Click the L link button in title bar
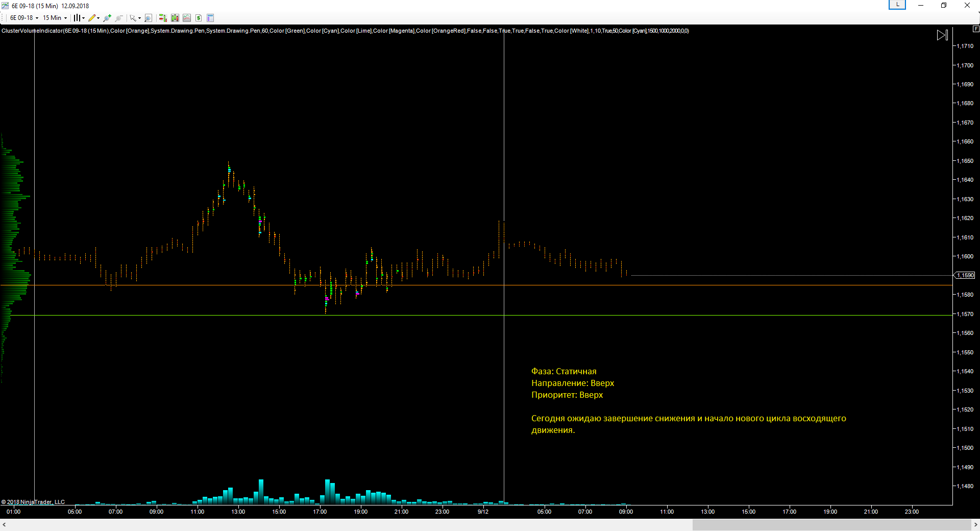Image resolution: width=980 pixels, height=531 pixels. click(x=897, y=5)
